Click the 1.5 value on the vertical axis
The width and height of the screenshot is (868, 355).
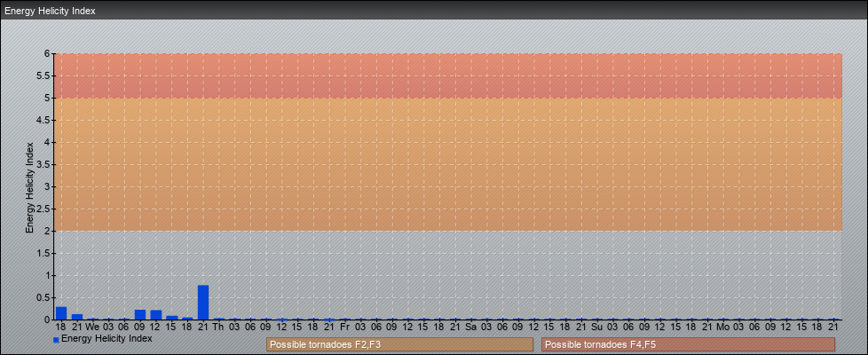(x=43, y=253)
